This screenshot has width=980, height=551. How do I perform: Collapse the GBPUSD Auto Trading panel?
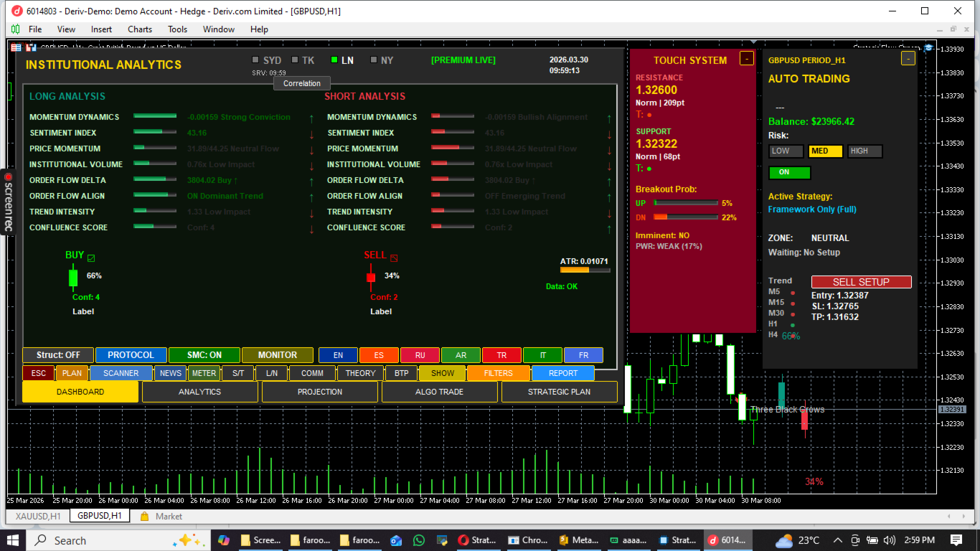[908, 59]
